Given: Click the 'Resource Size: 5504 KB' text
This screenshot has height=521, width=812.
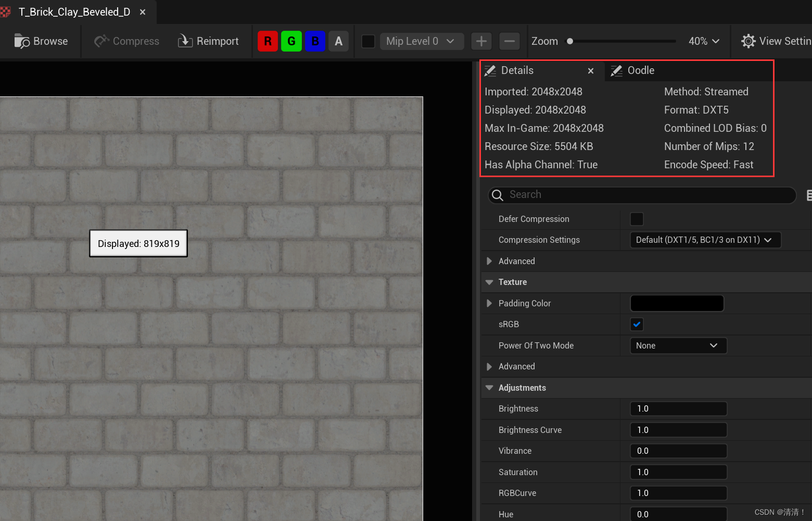Looking at the screenshot, I should (539, 146).
